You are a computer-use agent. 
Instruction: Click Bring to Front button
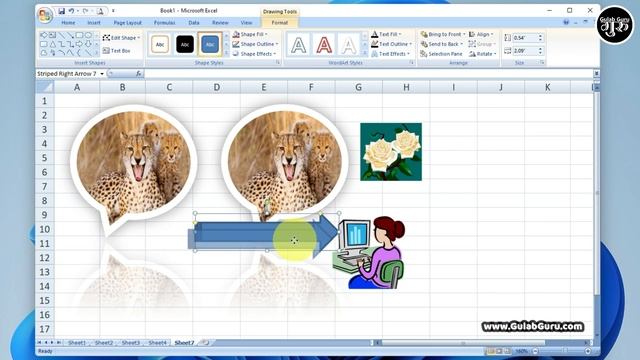443,34
